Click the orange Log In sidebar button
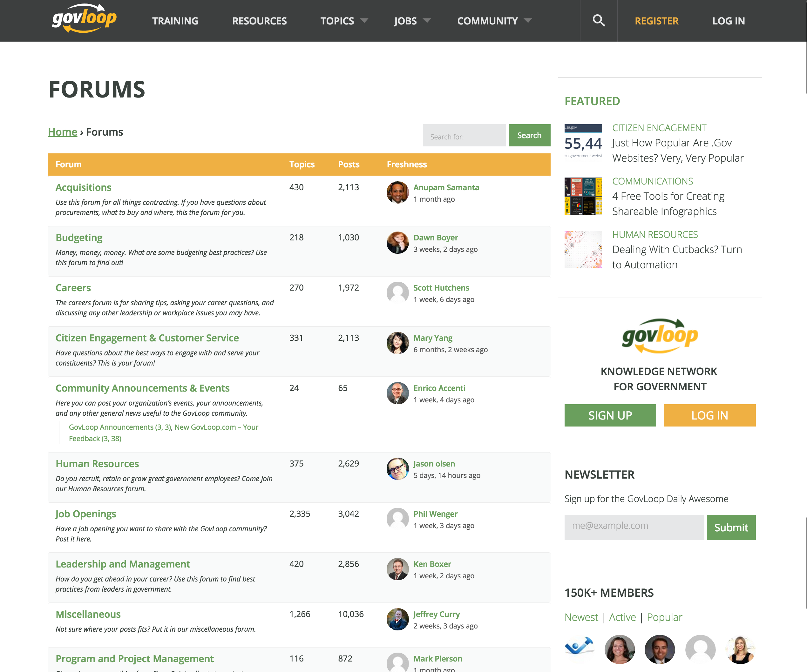807x672 pixels. tap(709, 415)
